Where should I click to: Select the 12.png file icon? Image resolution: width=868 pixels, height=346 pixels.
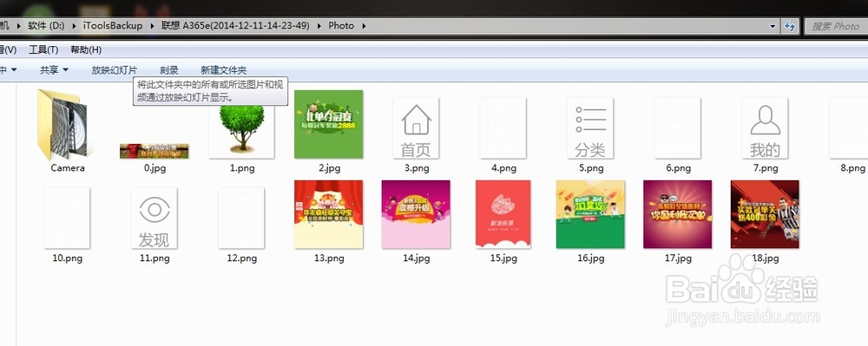click(x=241, y=218)
